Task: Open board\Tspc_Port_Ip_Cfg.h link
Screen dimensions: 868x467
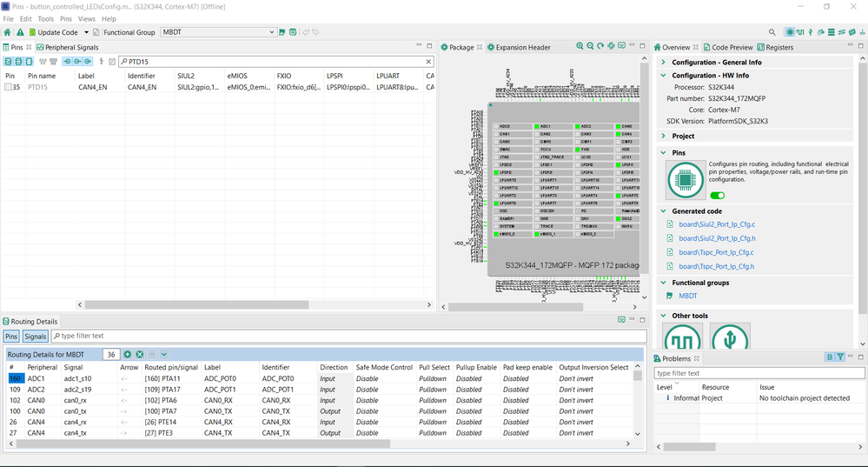Action: pos(716,266)
